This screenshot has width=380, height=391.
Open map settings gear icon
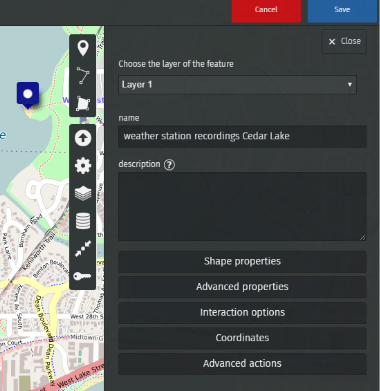click(83, 165)
